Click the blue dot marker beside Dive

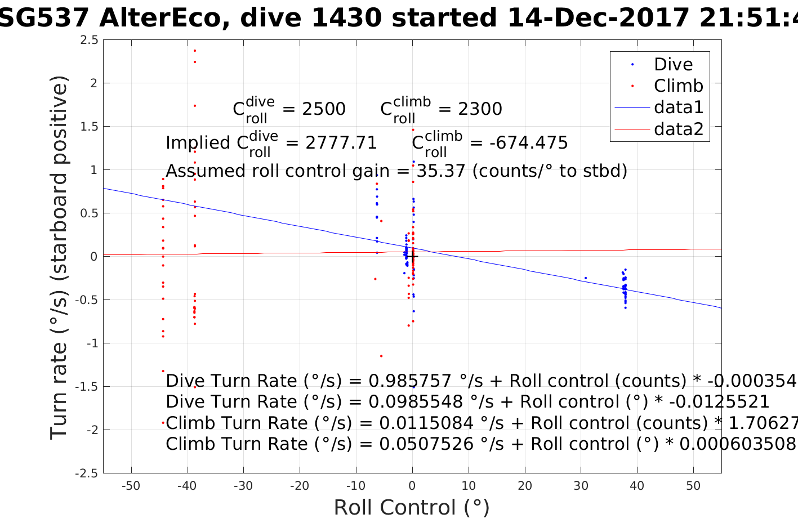tap(632, 65)
